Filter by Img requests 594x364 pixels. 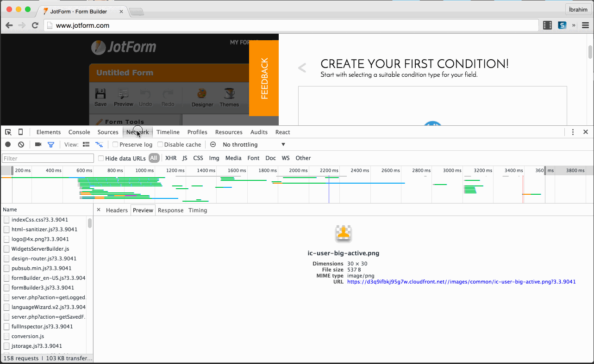point(214,158)
